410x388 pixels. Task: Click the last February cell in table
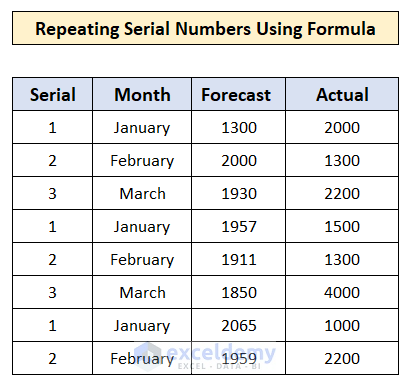[x=142, y=358]
